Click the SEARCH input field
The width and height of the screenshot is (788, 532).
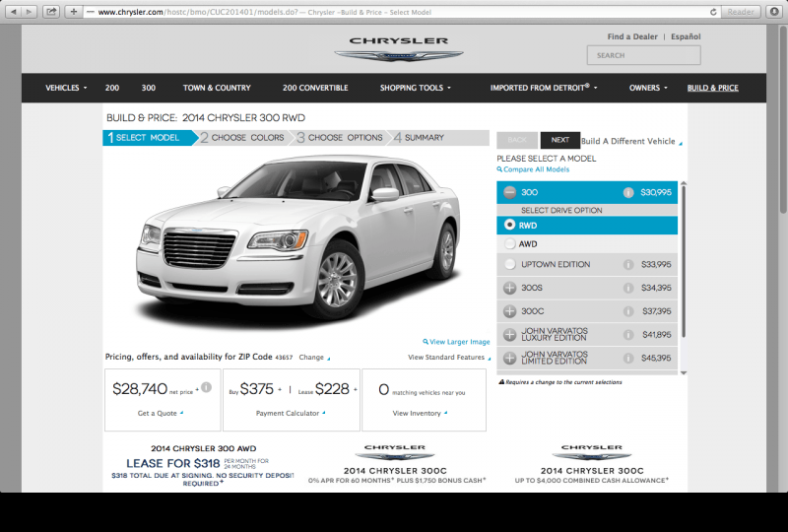coord(644,55)
